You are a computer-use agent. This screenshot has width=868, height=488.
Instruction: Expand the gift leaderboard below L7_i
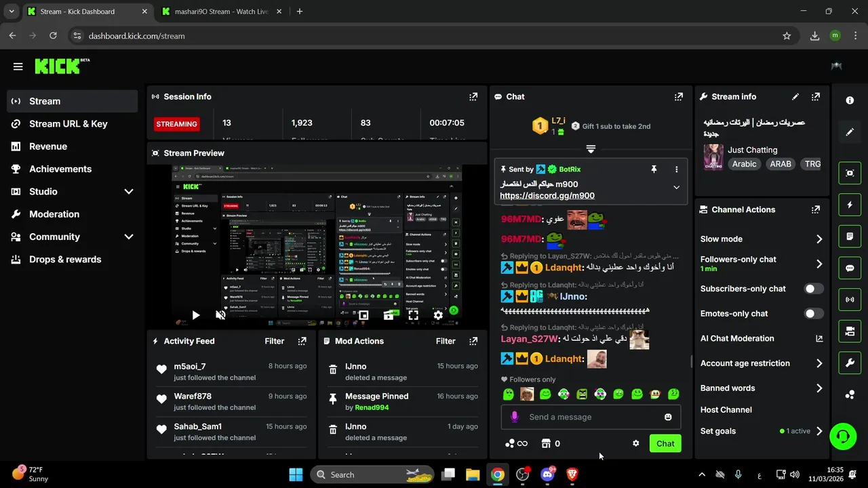[591, 149]
